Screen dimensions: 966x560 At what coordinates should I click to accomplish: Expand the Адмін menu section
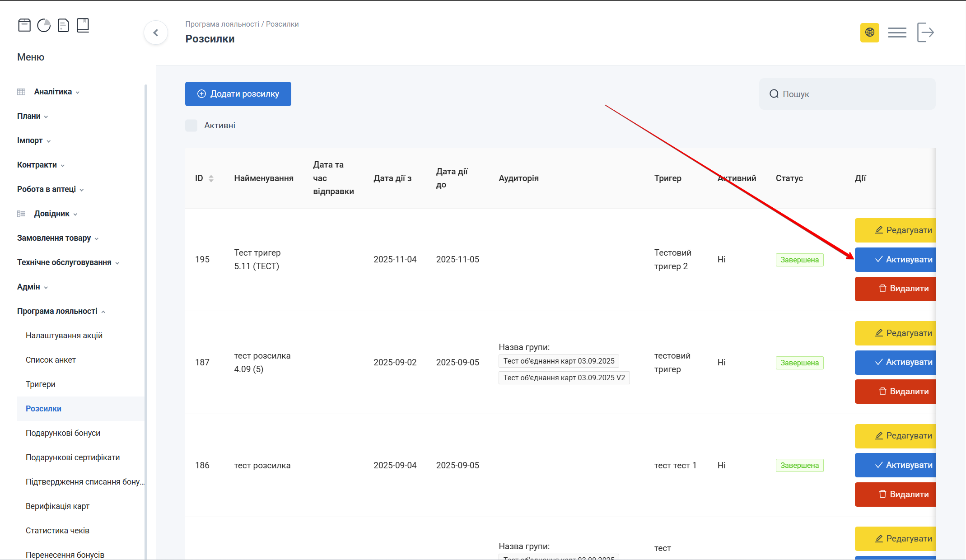point(28,287)
